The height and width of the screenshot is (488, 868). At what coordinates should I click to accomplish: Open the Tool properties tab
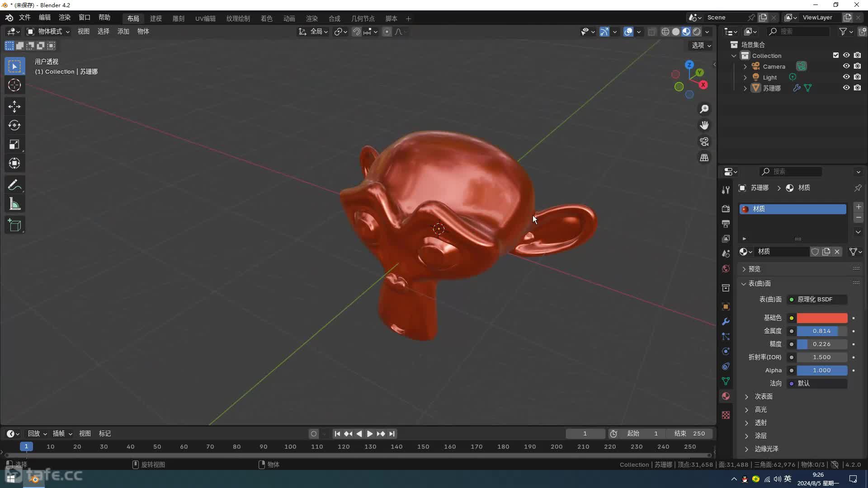[726, 190]
